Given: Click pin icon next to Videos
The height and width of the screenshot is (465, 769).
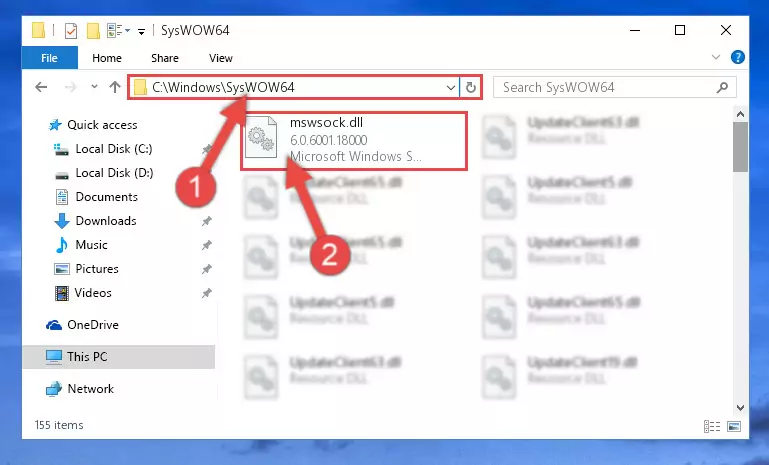Looking at the screenshot, I should point(206,293).
